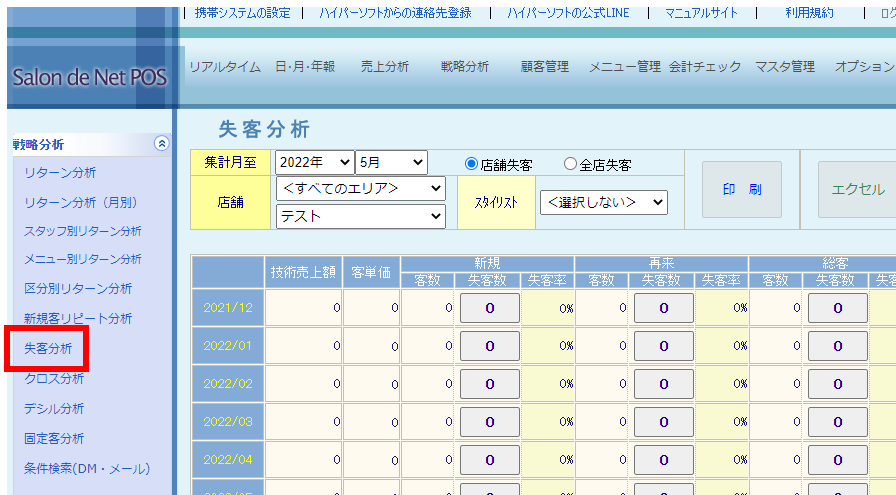
Task: Open the 5月 month dropdown
Action: click(391, 162)
